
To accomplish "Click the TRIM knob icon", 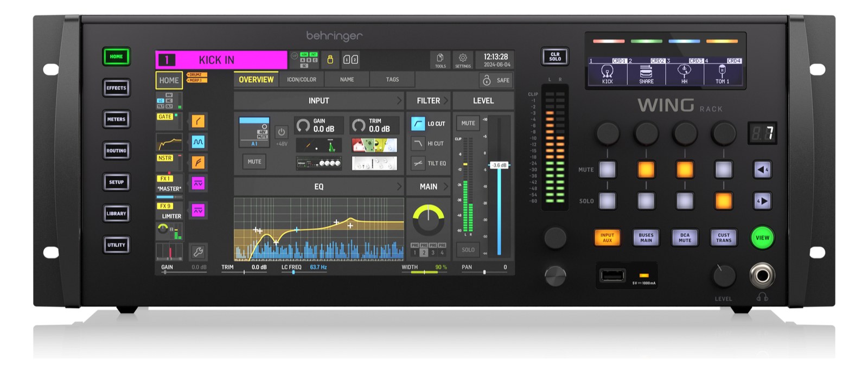I will click(x=359, y=126).
